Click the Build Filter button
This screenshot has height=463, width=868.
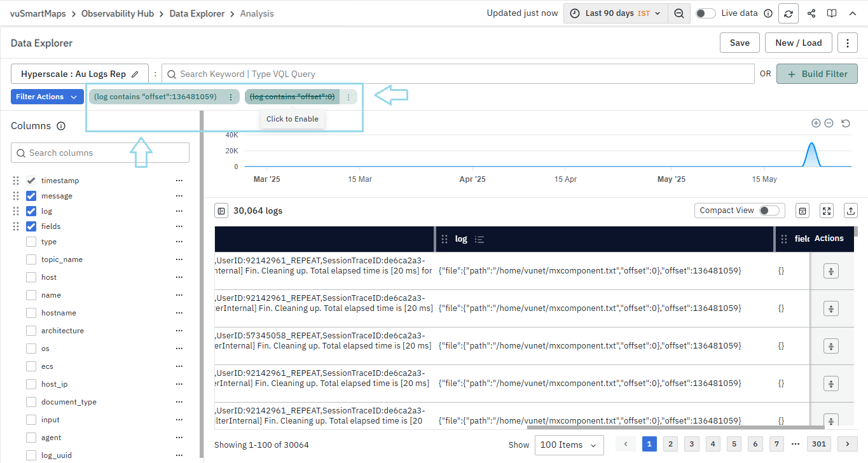click(816, 74)
